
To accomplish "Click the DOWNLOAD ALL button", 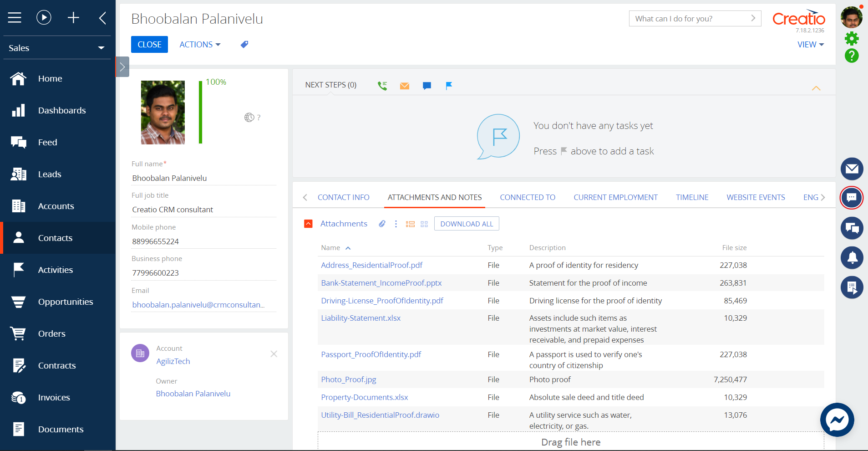I will click(x=466, y=224).
